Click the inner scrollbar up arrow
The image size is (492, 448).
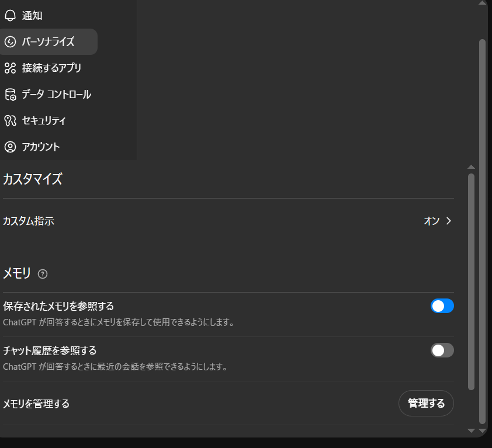(x=471, y=167)
